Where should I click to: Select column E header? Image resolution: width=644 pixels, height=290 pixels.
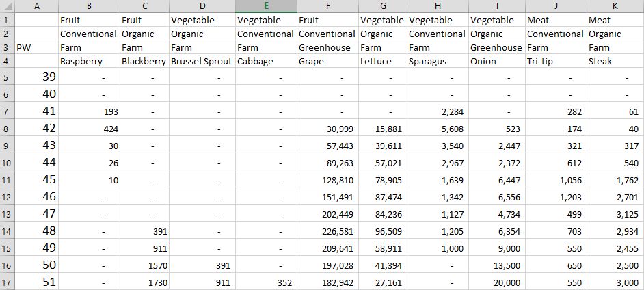coord(266,6)
